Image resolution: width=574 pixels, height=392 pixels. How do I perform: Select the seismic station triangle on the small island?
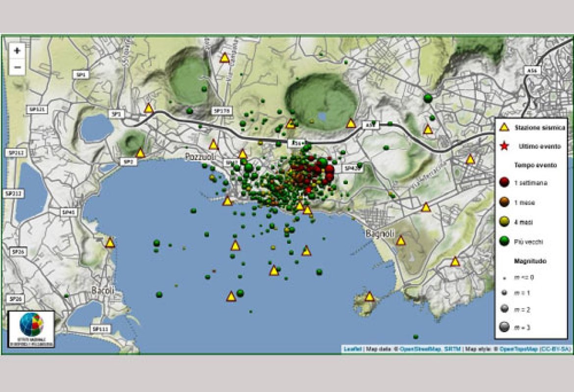[370, 296]
